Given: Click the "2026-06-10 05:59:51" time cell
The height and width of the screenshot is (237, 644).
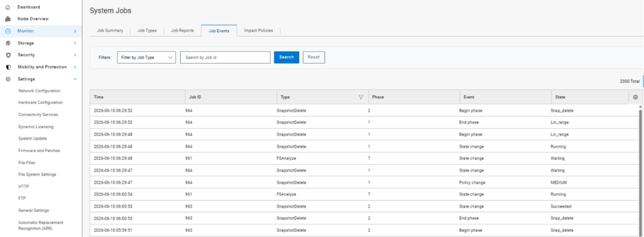Looking at the screenshot, I should click(113, 230).
